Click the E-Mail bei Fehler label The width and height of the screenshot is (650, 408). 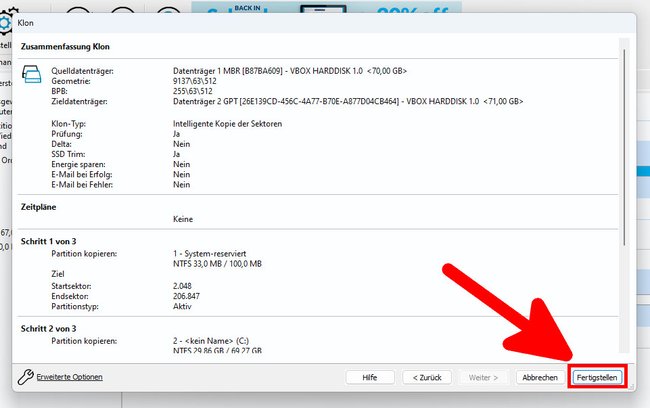pos(82,185)
